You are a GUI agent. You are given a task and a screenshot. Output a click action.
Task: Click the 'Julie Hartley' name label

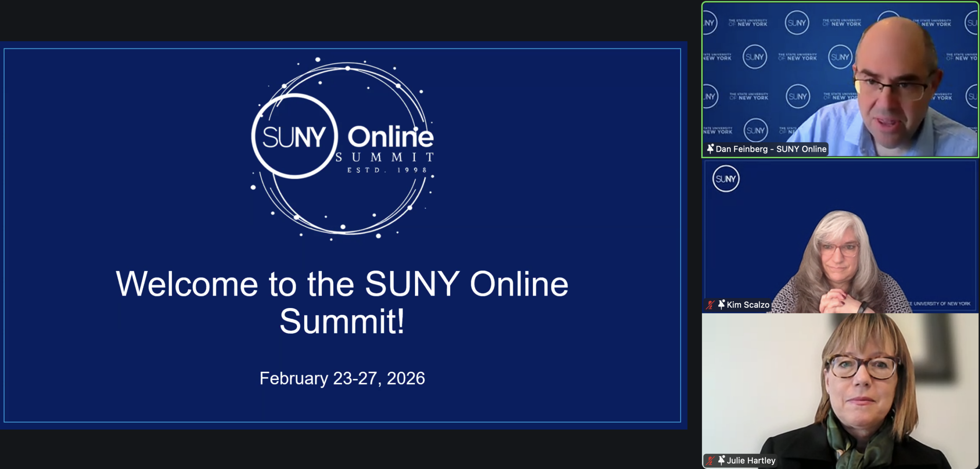click(751, 461)
